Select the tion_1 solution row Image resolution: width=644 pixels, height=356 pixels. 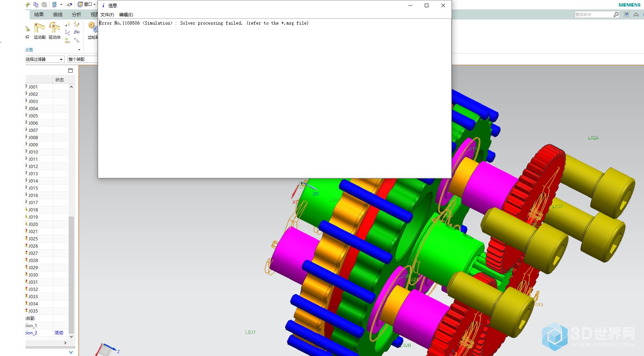point(47,326)
